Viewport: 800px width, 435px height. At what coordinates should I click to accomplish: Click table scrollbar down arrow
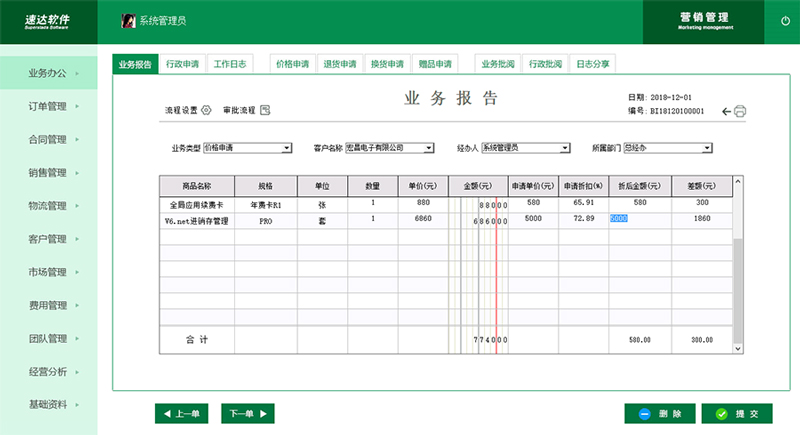point(738,349)
